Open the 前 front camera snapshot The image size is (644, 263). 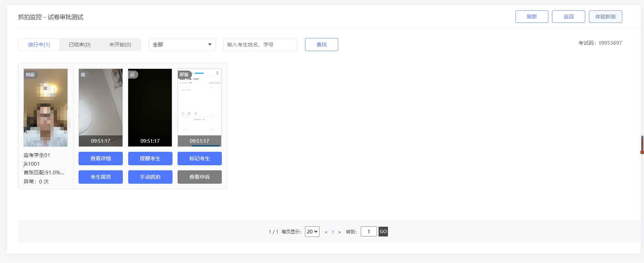pyautogui.click(x=101, y=107)
